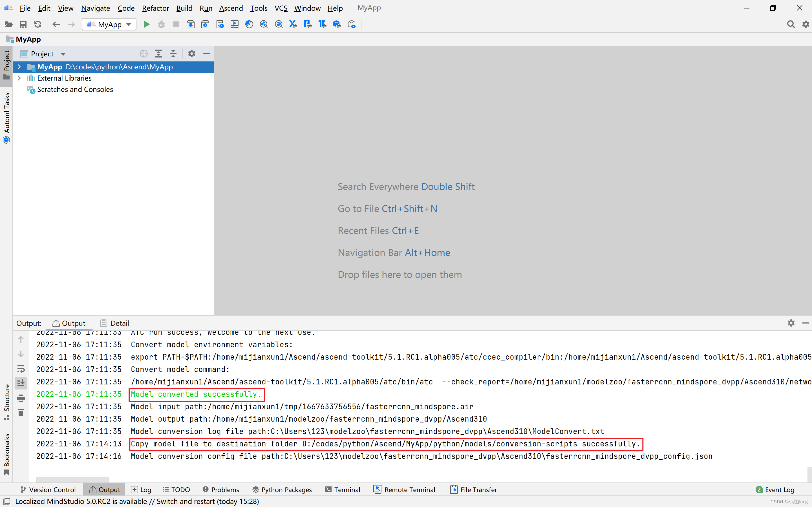Viewport: 812px width, 507px height.
Task: Click Expand All in Project panel
Action: coord(158,54)
